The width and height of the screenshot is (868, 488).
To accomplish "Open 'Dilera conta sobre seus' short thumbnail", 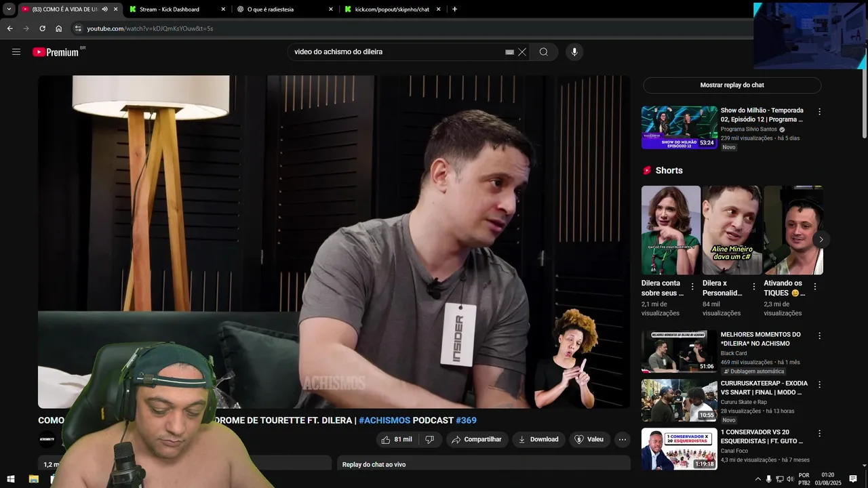I will pos(671,230).
